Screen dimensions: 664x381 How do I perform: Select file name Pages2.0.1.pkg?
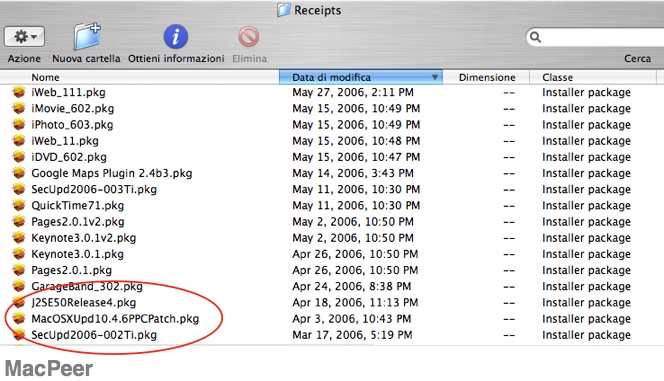[x=72, y=270]
